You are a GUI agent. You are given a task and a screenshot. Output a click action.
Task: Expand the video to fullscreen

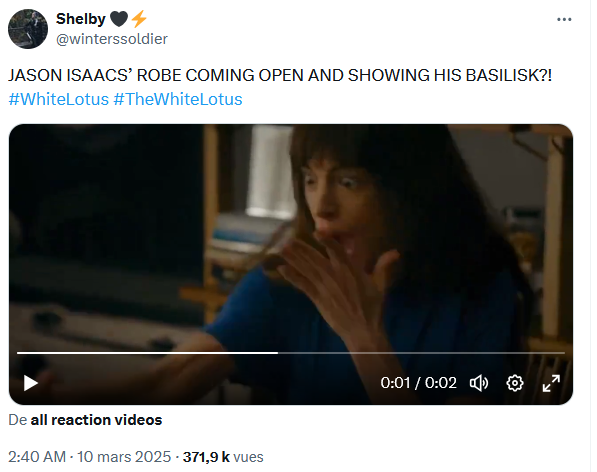click(x=551, y=383)
